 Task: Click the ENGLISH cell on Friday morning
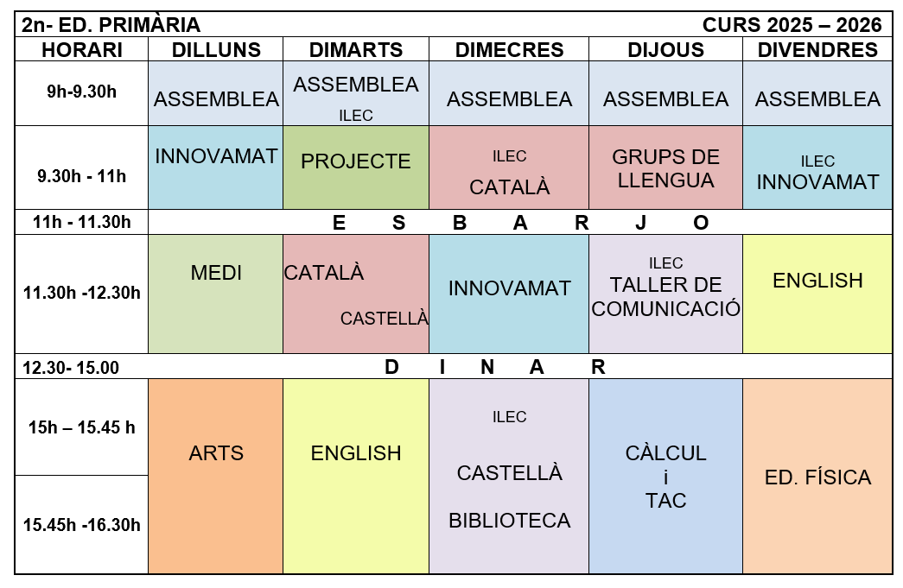(817, 281)
